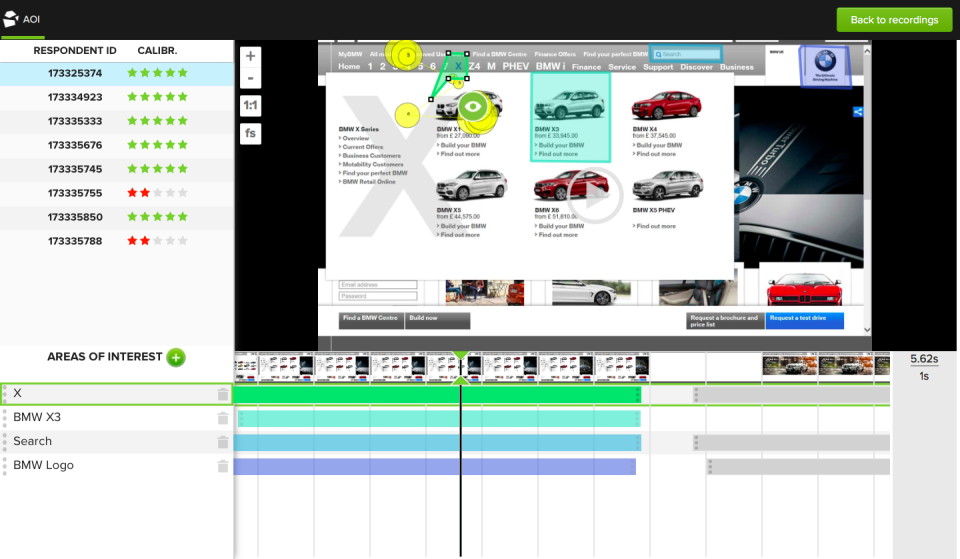Reset view to 1:1 scale

click(x=250, y=105)
